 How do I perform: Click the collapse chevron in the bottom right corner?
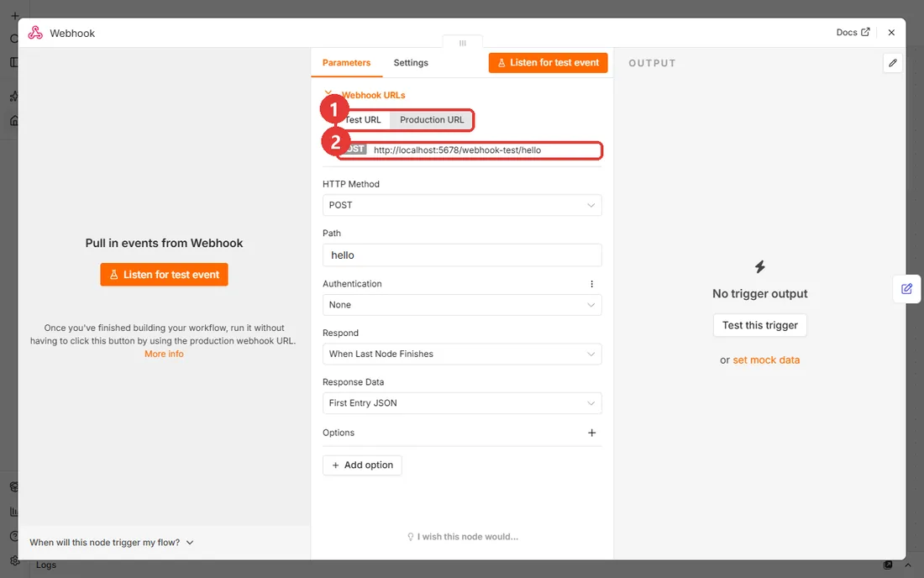[908, 565]
